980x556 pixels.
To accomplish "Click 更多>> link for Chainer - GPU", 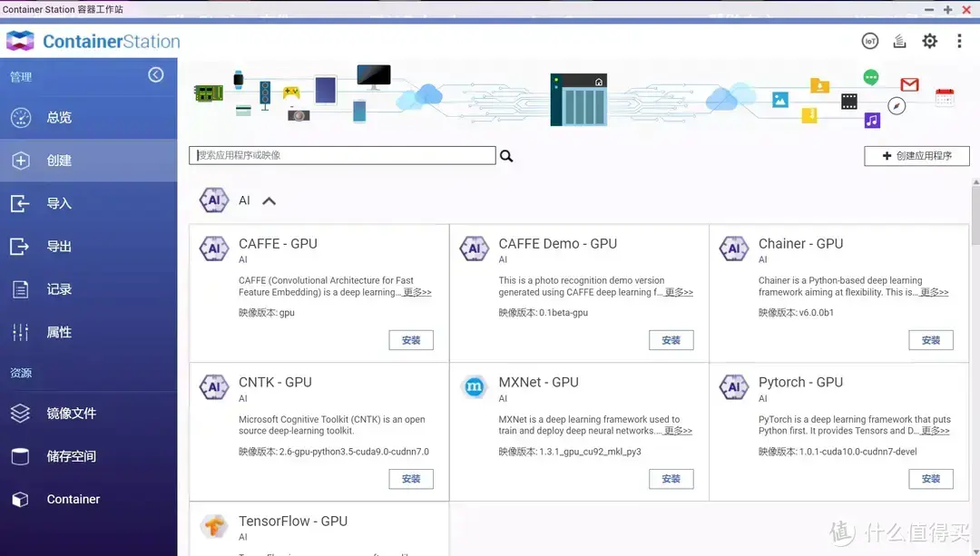I will click(934, 292).
